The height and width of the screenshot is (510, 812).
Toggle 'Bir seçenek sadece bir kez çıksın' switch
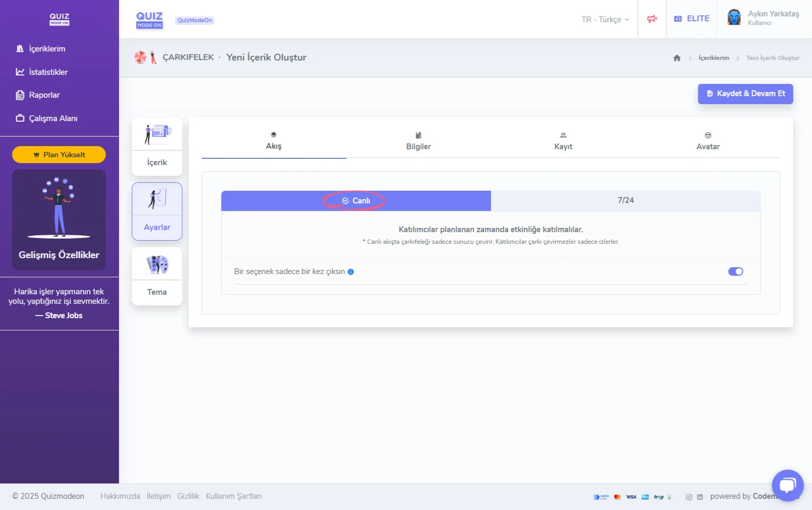(735, 271)
